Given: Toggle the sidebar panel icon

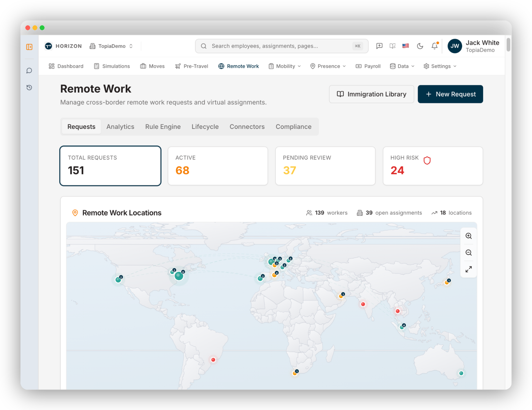Looking at the screenshot, I should point(29,47).
